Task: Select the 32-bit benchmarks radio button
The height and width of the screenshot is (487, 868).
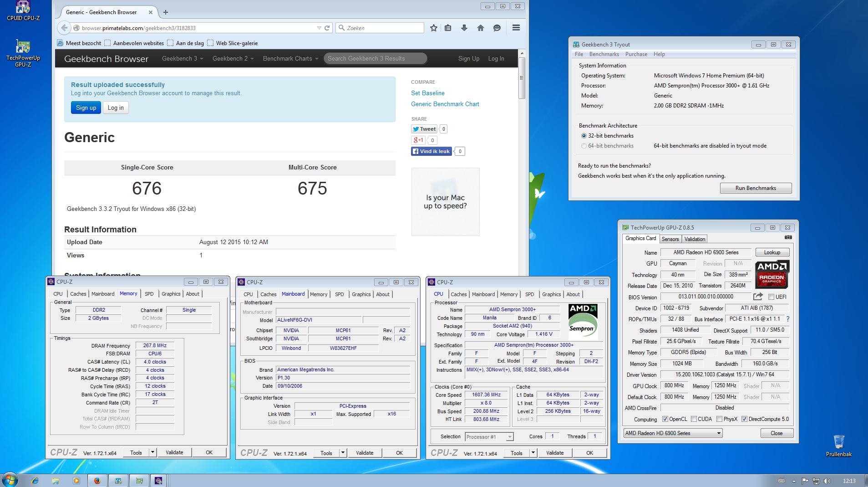Action: (x=584, y=136)
